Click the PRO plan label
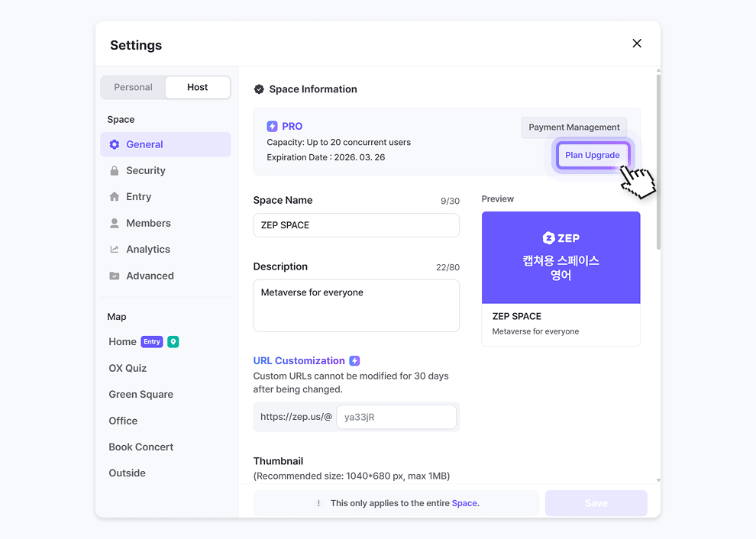 point(292,126)
